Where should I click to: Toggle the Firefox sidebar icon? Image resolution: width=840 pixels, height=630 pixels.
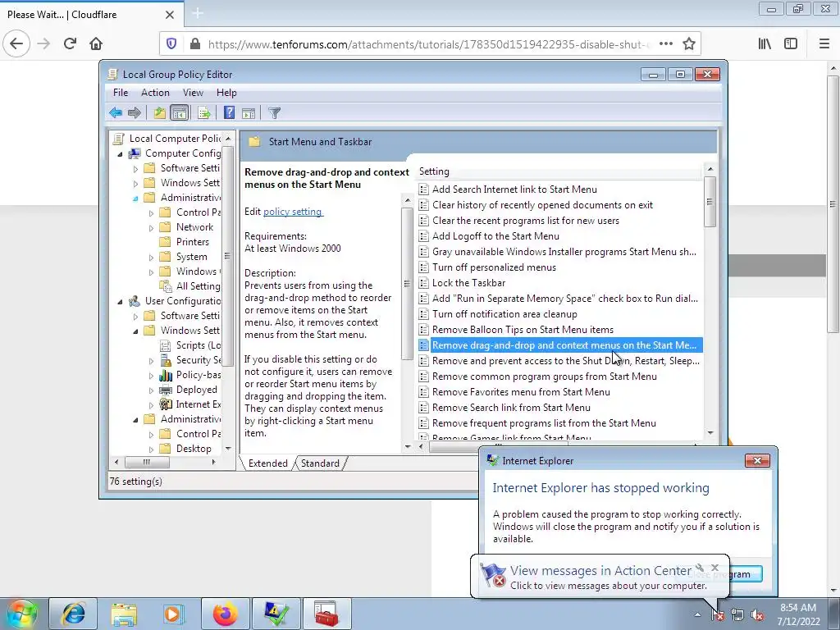point(791,43)
